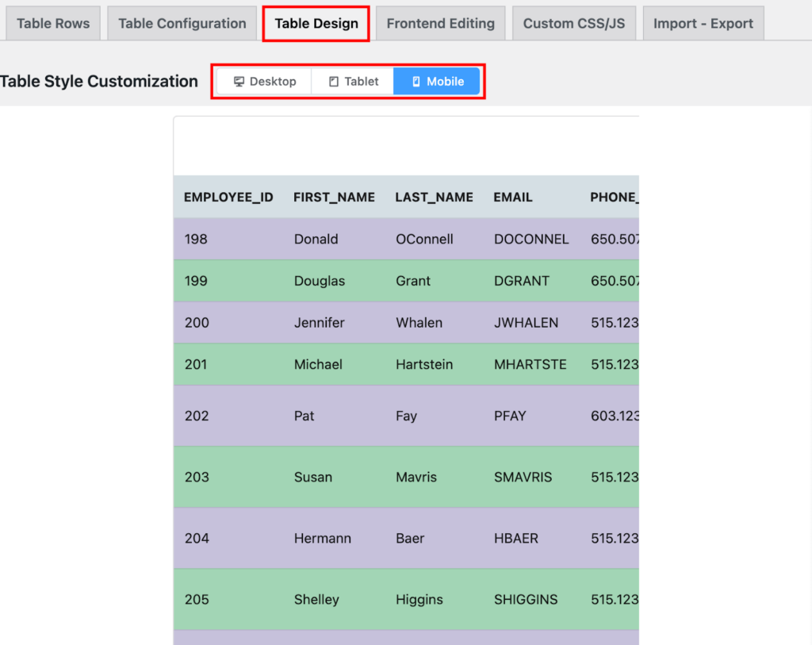This screenshot has width=812, height=645.
Task: Click employee ID cell 200
Action: click(197, 323)
